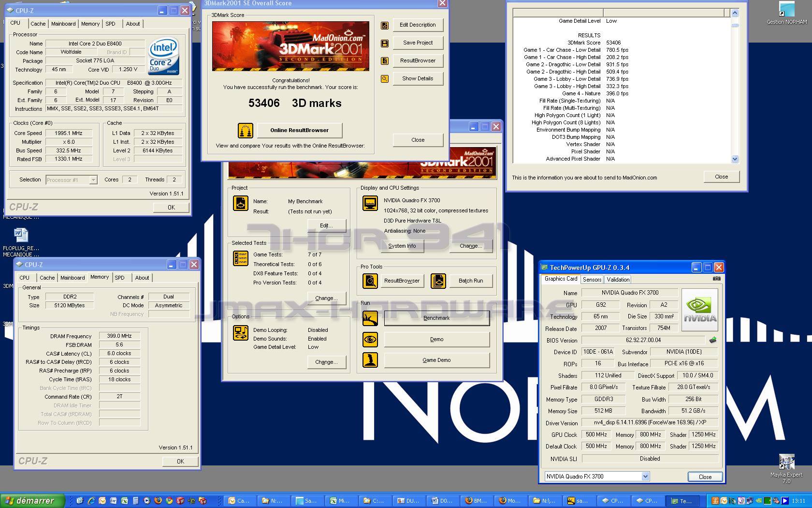Click the save BIOS icon in GPU-Z
The image size is (812, 508).
712,340
